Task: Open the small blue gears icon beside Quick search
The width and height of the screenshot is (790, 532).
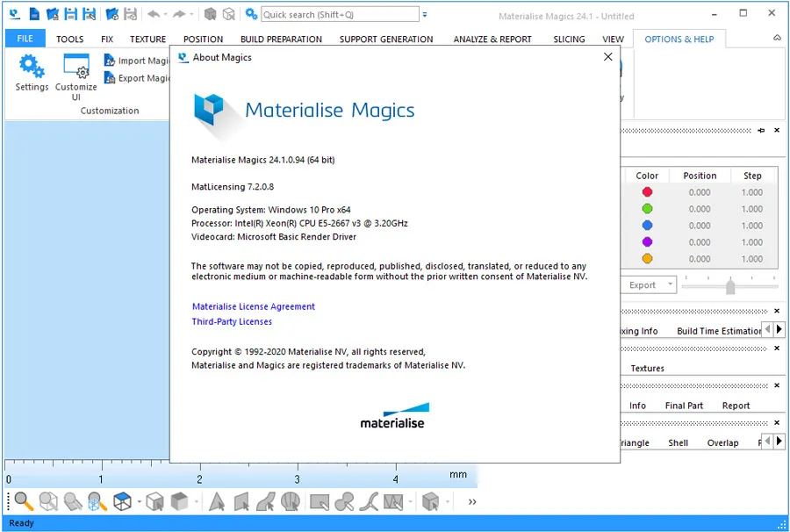Action: [x=251, y=14]
